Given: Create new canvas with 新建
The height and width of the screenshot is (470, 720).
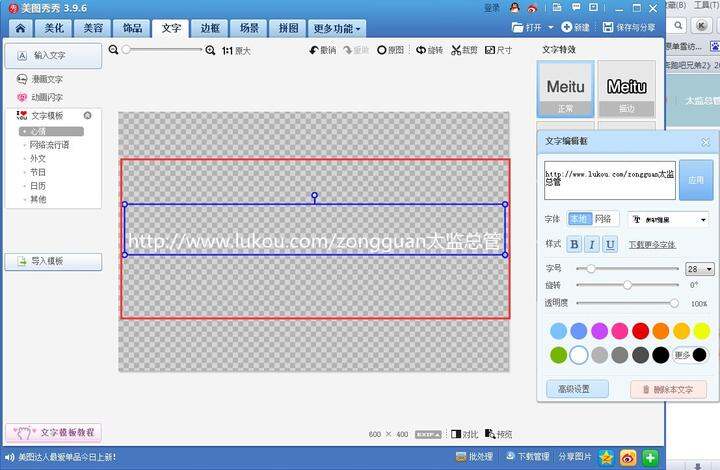Looking at the screenshot, I should (575, 27).
